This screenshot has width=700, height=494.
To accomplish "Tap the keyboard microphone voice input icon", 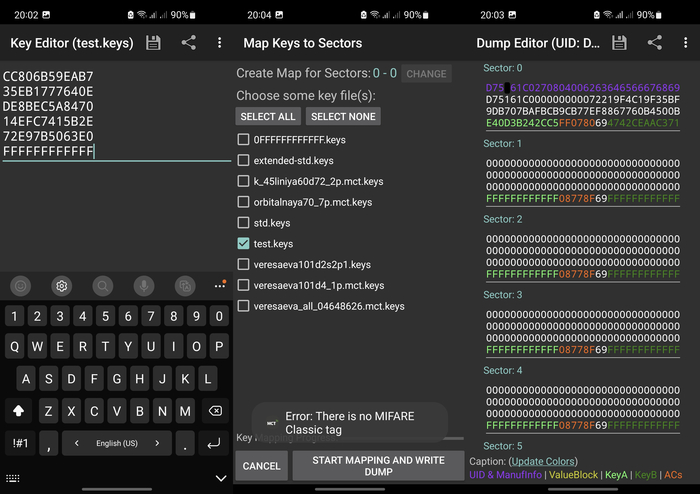I will [x=144, y=286].
